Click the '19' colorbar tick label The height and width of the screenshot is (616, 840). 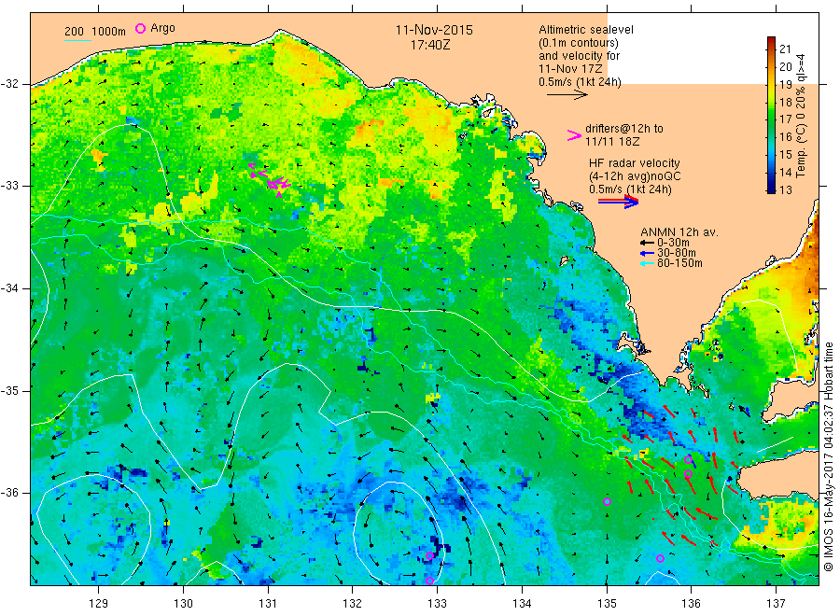coord(785,85)
